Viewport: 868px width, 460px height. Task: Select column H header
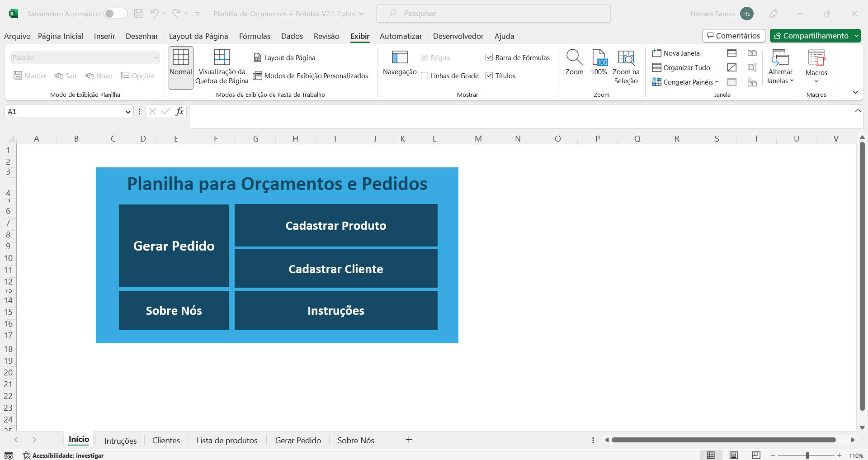point(295,138)
